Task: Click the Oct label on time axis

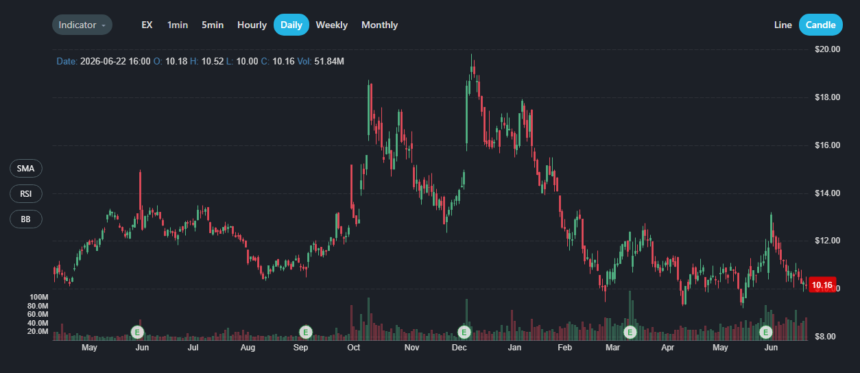Action: 353,348
